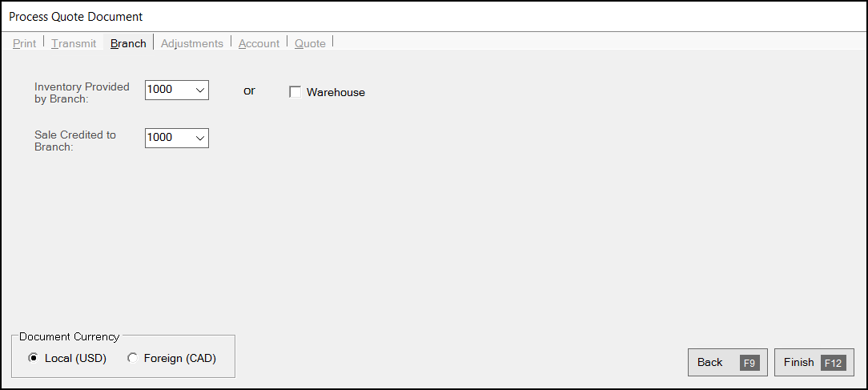Image resolution: width=868 pixels, height=390 pixels.
Task: Click the 1000 value in Sale Credited to Branch
Action: pos(160,138)
